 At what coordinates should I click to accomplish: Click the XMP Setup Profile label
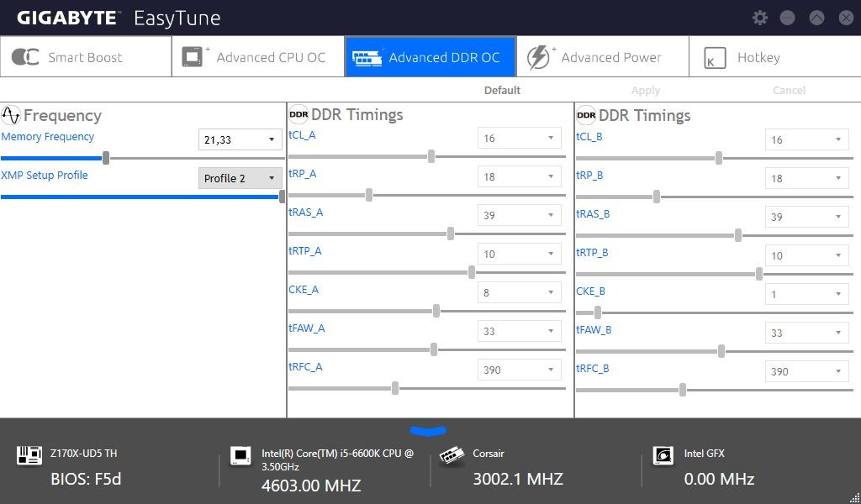point(45,176)
